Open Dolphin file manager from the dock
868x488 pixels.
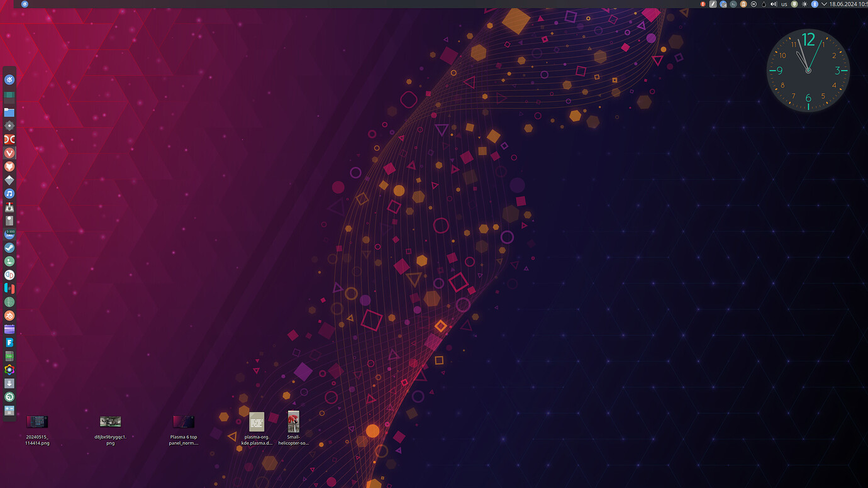point(8,111)
